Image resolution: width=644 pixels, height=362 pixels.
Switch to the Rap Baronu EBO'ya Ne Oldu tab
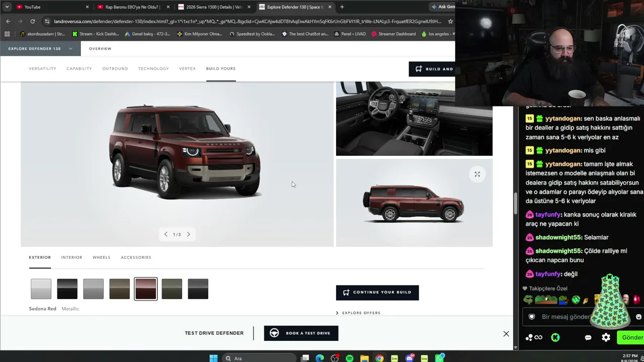[x=133, y=7]
